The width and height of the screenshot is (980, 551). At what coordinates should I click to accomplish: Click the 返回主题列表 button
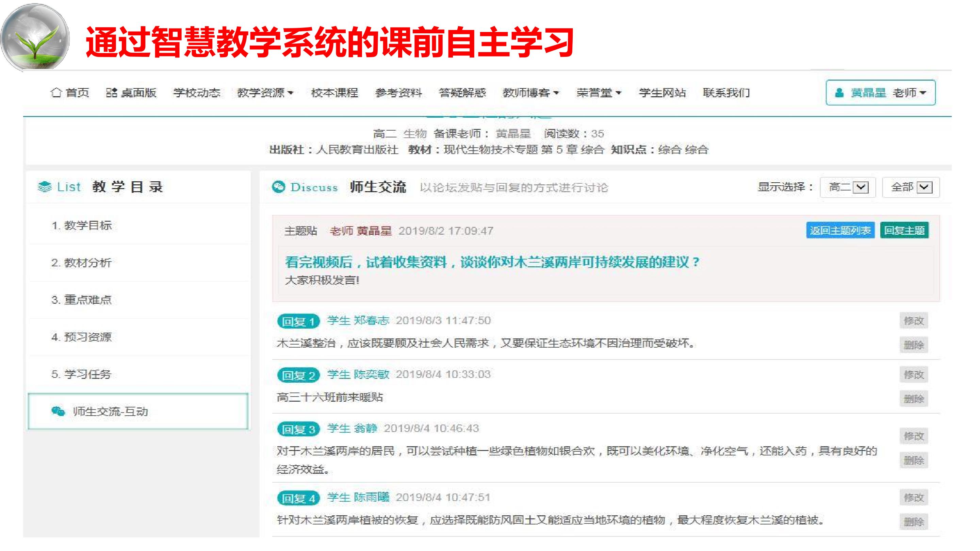[840, 230]
